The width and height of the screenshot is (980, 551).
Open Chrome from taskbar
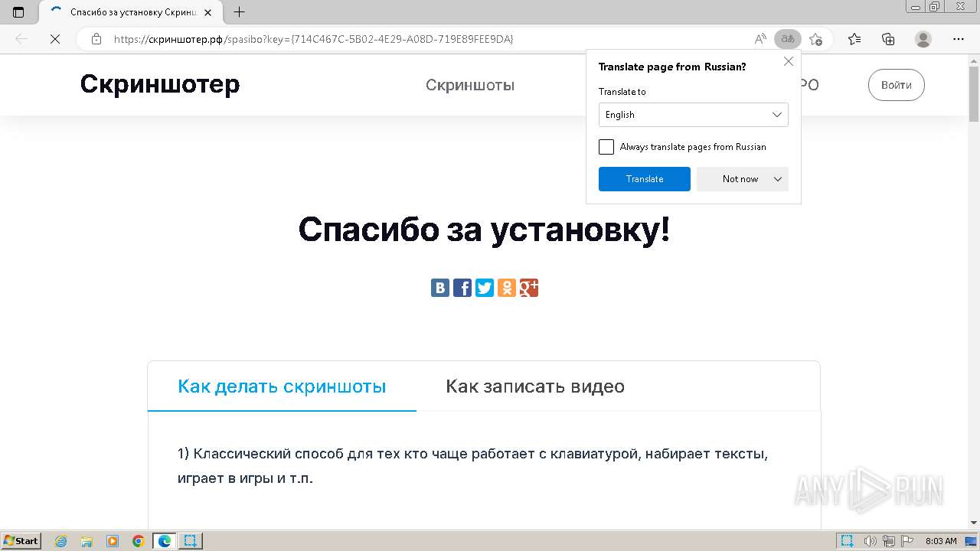(x=139, y=541)
